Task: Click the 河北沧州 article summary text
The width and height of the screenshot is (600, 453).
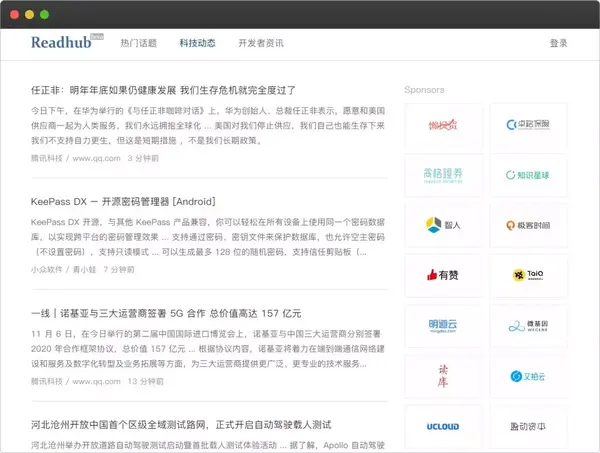Action: click(x=208, y=445)
